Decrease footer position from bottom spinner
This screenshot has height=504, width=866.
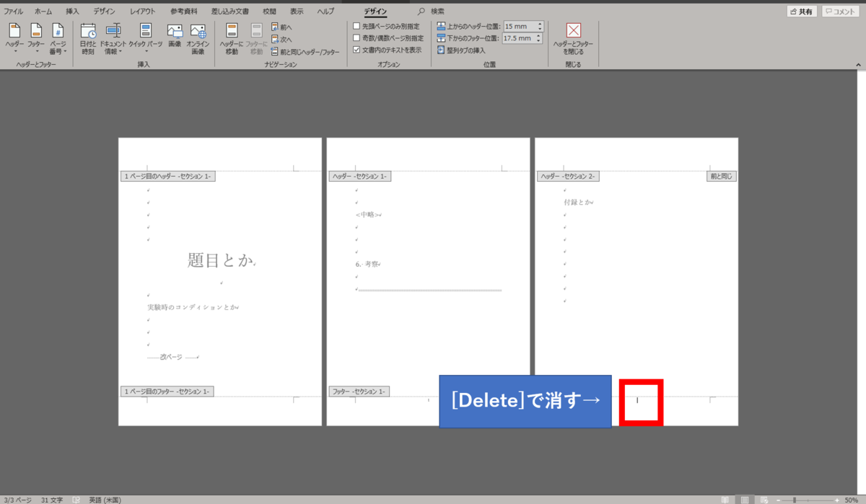coord(540,41)
